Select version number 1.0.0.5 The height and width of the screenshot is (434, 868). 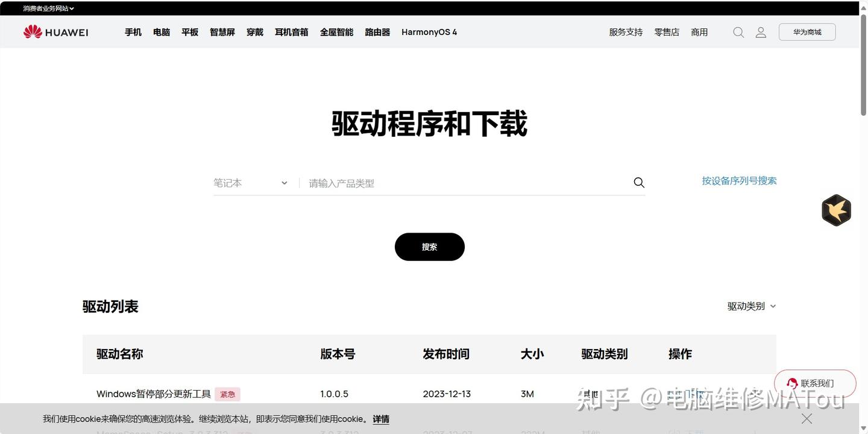[335, 394]
